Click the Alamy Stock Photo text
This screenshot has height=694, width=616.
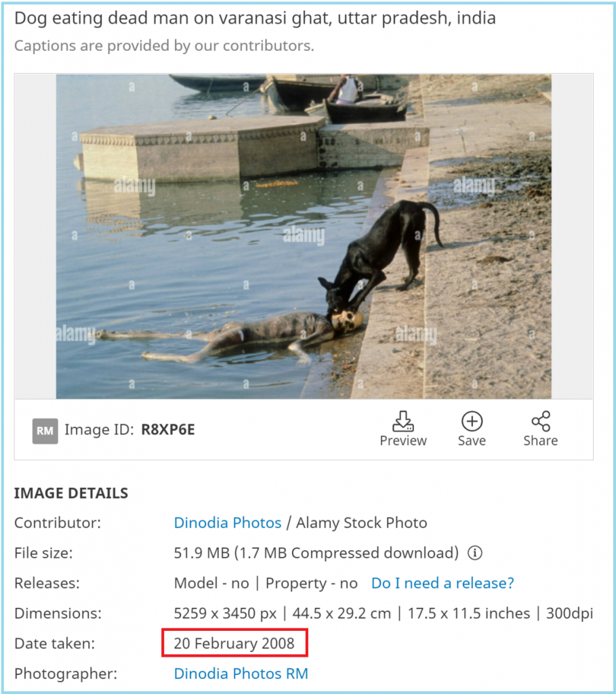[x=362, y=523]
